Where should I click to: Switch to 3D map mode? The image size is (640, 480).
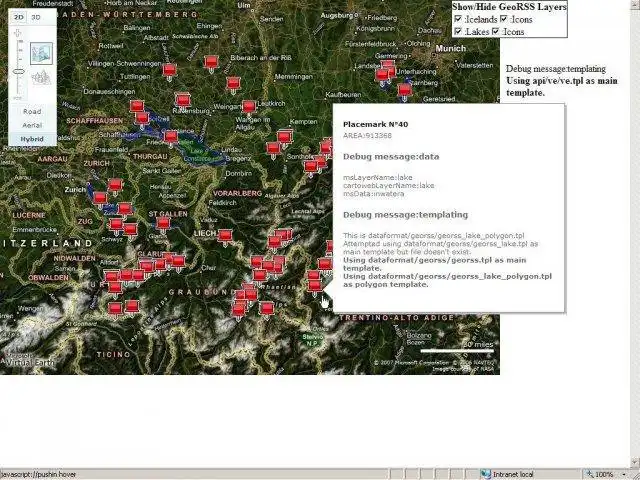(x=36, y=17)
